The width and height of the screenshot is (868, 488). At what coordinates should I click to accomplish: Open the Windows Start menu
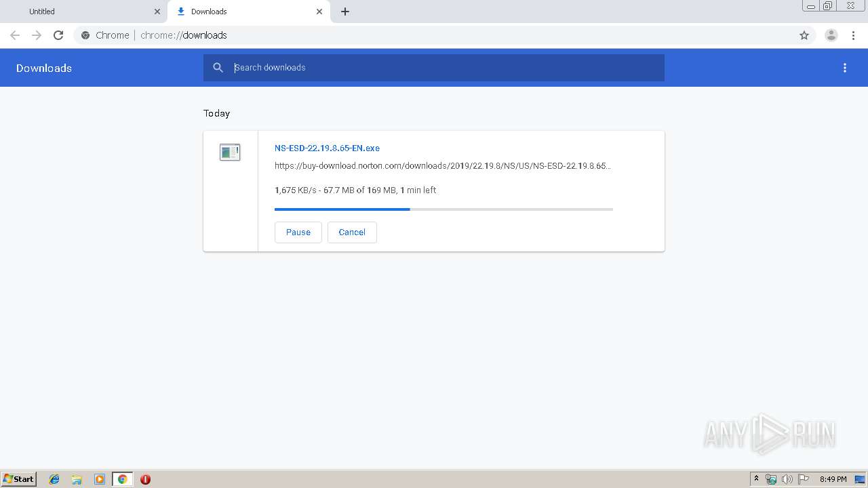pyautogui.click(x=19, y=479)
